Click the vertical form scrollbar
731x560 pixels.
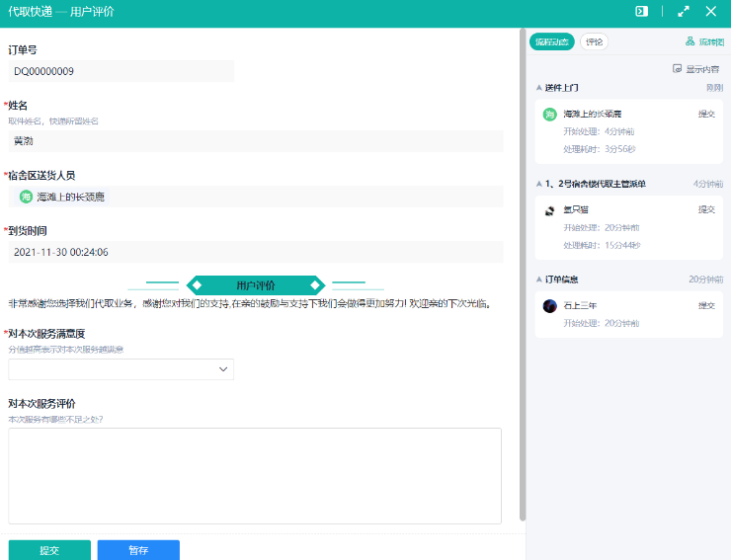coord(523,277)
